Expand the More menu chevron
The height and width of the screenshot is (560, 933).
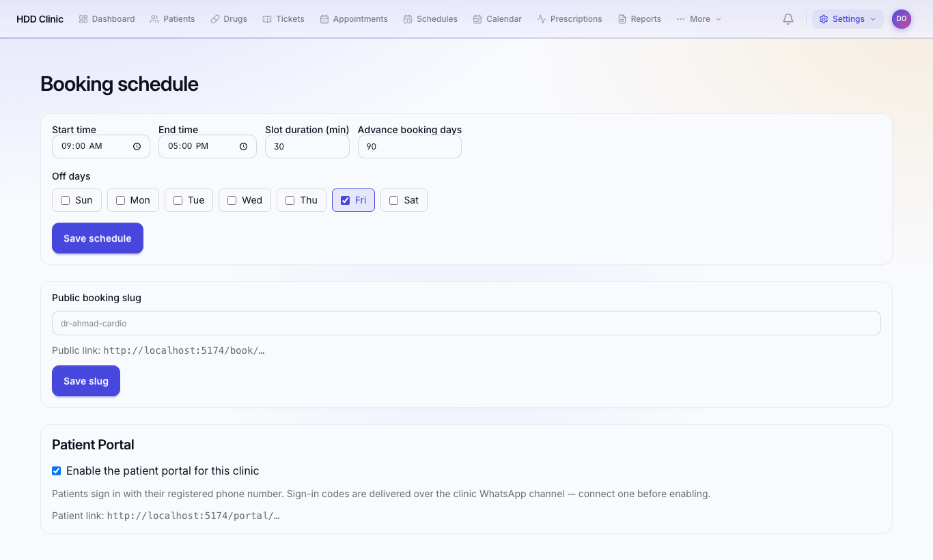[719, 19]
